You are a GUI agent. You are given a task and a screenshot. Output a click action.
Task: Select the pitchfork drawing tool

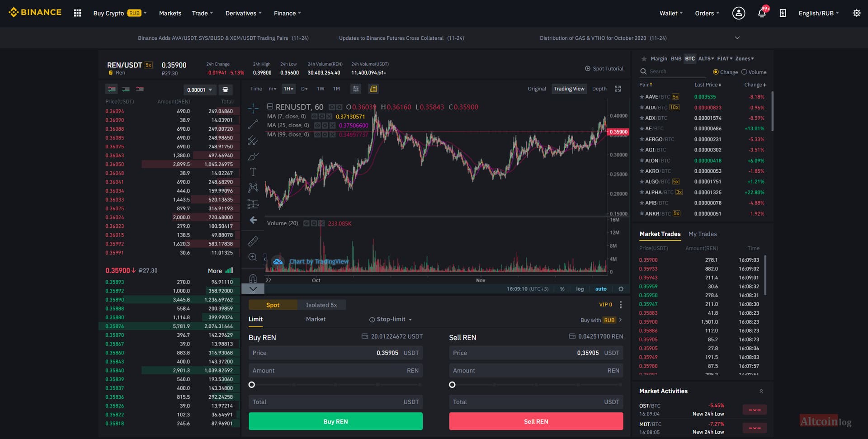(253, 141)
